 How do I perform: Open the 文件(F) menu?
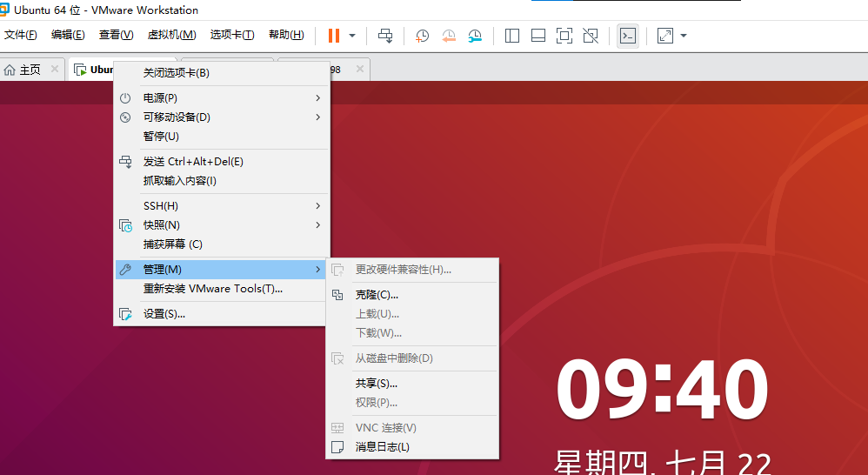pos(21,35)
